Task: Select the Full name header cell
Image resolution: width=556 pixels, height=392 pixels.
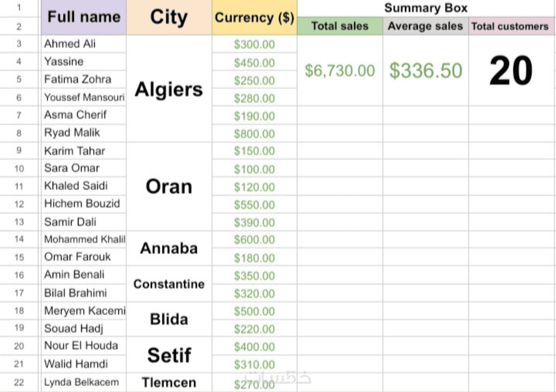Action: pyautogui.click(x=84, y=17)
